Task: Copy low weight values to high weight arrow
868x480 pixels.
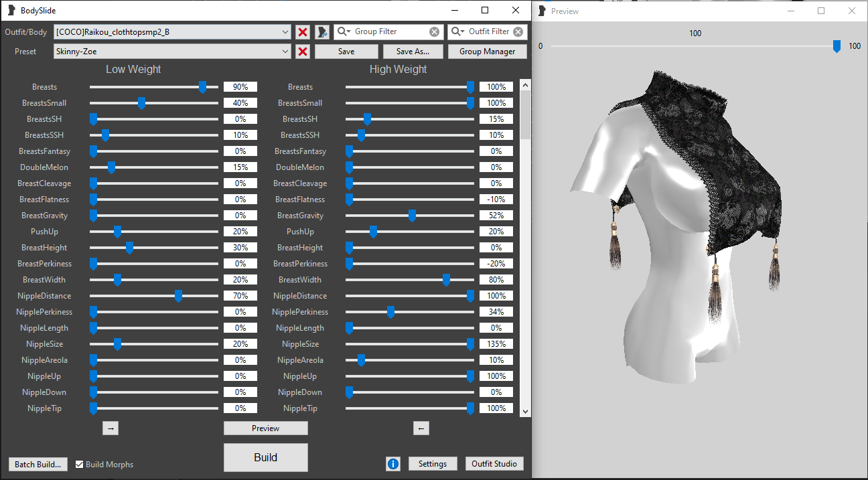Action: [x=111, y=428]
